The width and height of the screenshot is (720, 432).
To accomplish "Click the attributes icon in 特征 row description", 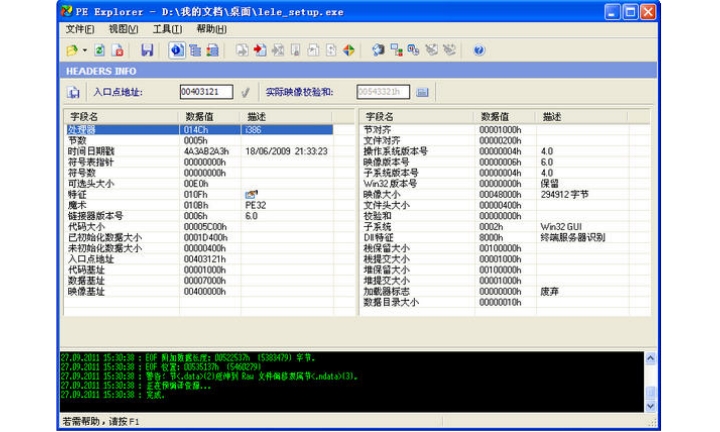I will point(251,195).
